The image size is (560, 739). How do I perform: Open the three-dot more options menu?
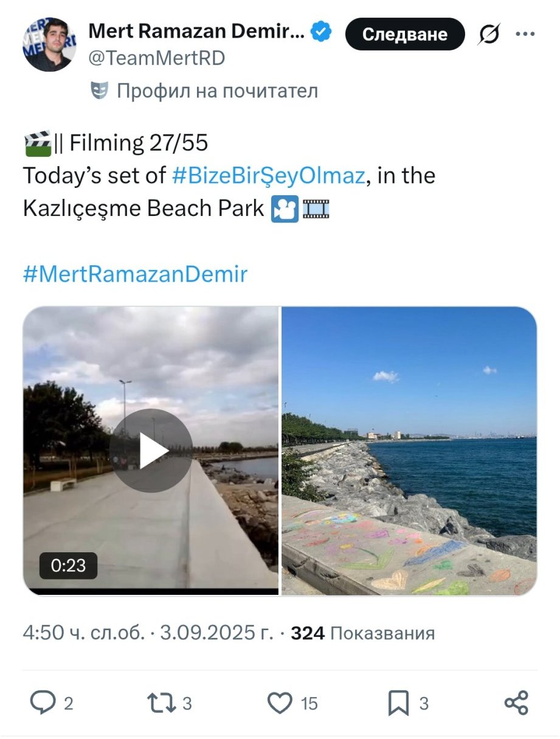525,34
